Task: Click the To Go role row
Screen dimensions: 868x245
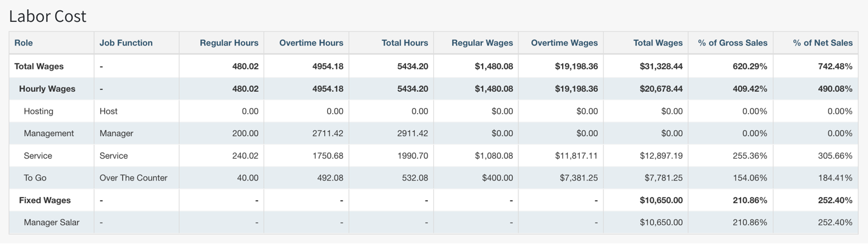Action: (35, 178)
